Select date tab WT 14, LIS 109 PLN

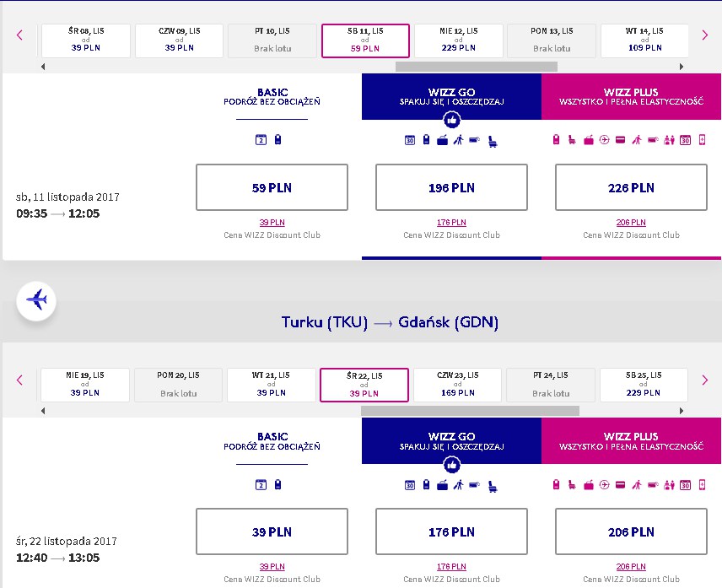click(644, 40)
